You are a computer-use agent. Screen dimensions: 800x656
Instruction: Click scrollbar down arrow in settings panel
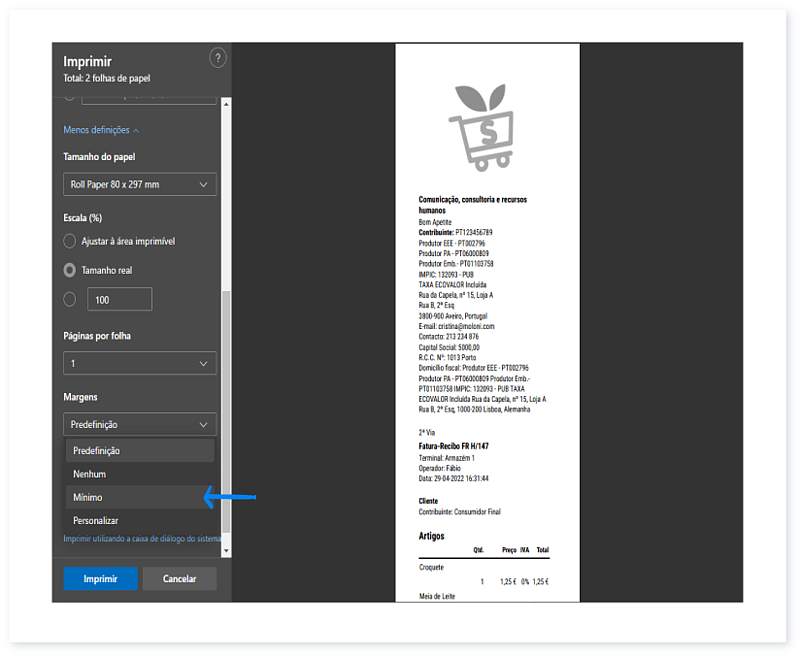pyautogui.click(x=226, y=550)
